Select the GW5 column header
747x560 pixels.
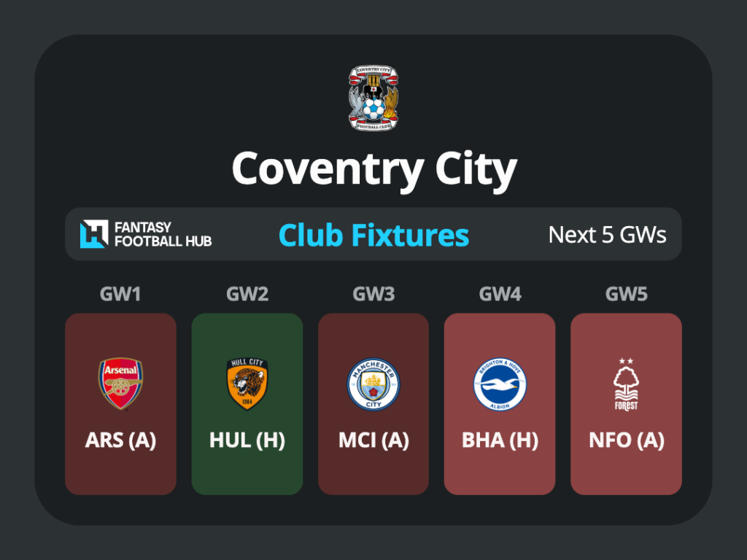point(626,294)
